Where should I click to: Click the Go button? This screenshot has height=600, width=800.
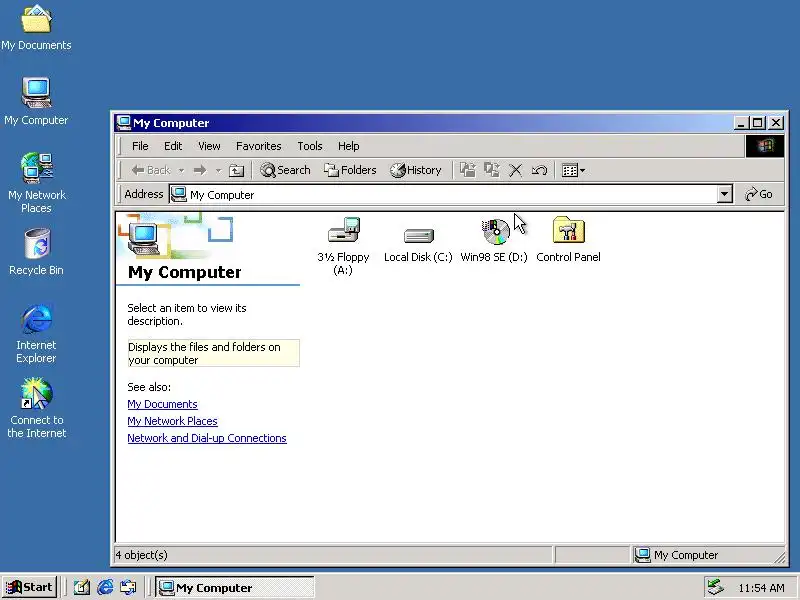(x=759, y=194)
